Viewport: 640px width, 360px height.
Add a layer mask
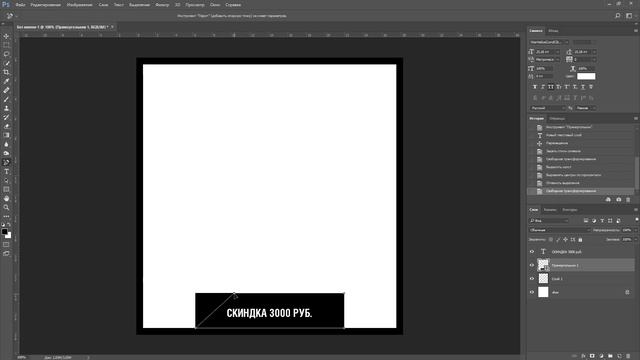[592, 356]
